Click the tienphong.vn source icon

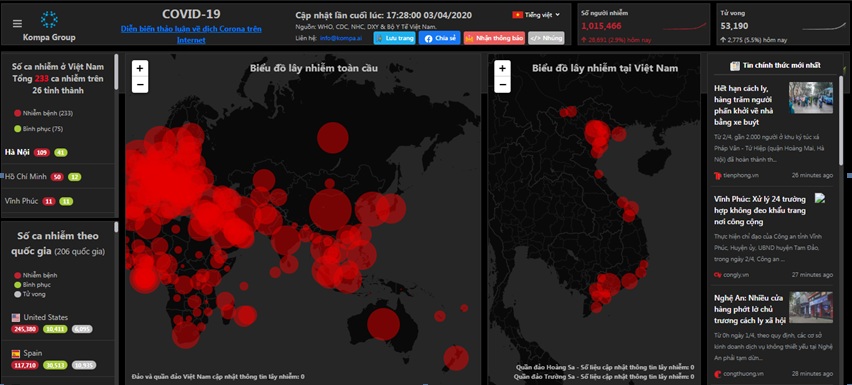point(718,175)
